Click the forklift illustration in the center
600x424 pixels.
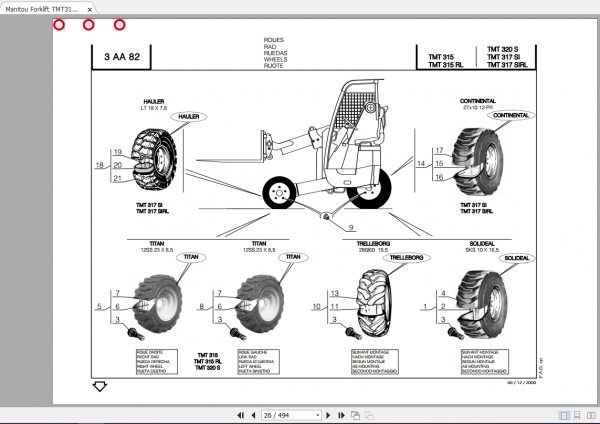tap(295, 145)
